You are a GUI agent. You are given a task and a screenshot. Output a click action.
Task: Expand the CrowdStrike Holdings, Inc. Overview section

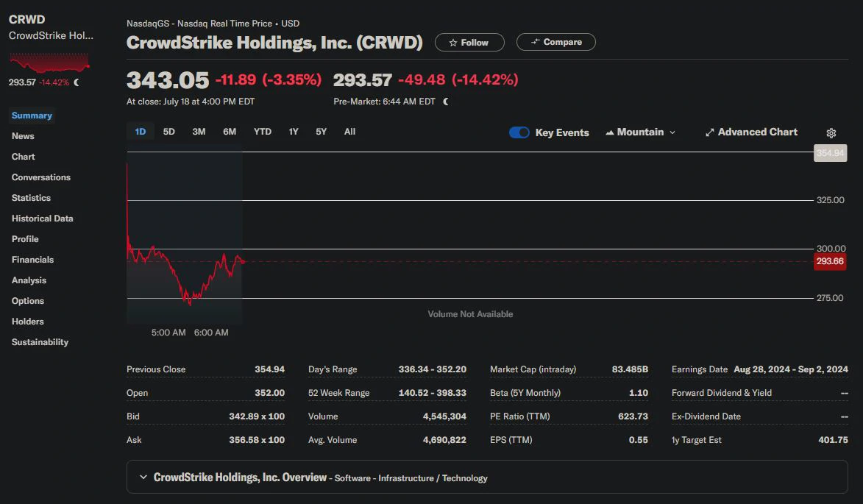point(143,478)
